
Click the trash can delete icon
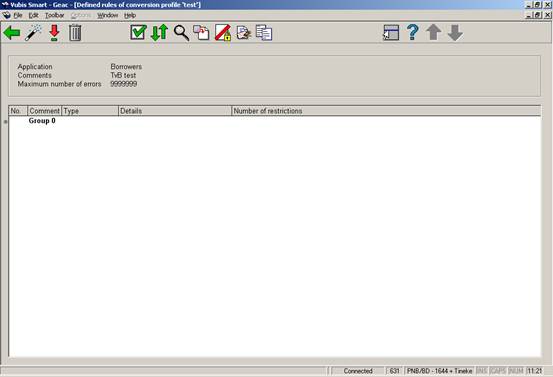click(75, 33)
